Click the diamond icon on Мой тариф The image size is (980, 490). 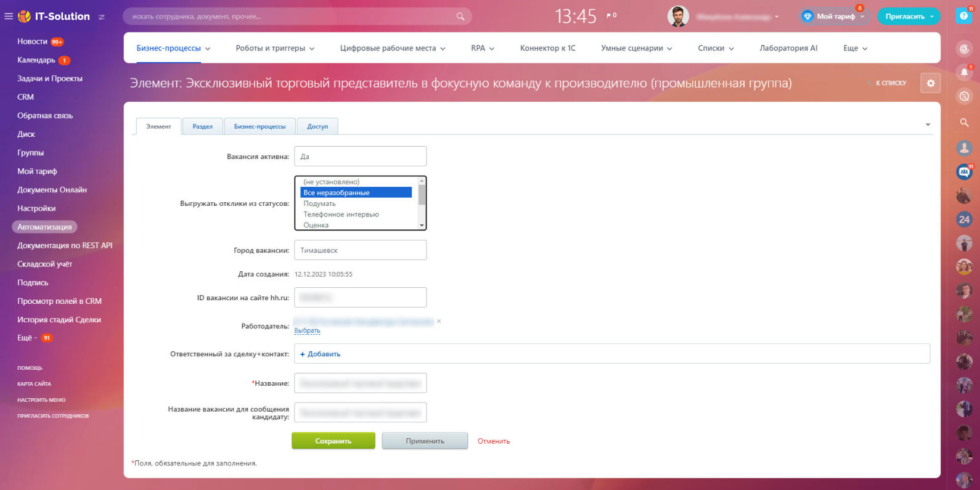[807, 17]
